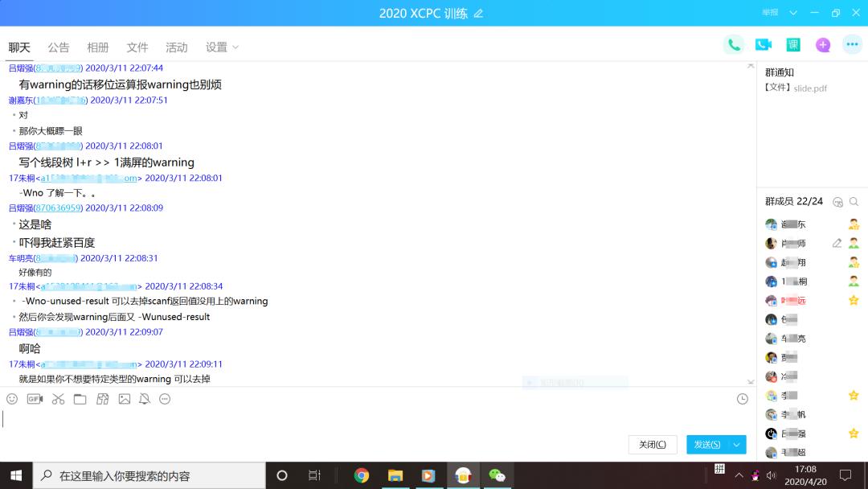
Task: Search group members with magnifier icon
Action: click(x=854, y=202)
